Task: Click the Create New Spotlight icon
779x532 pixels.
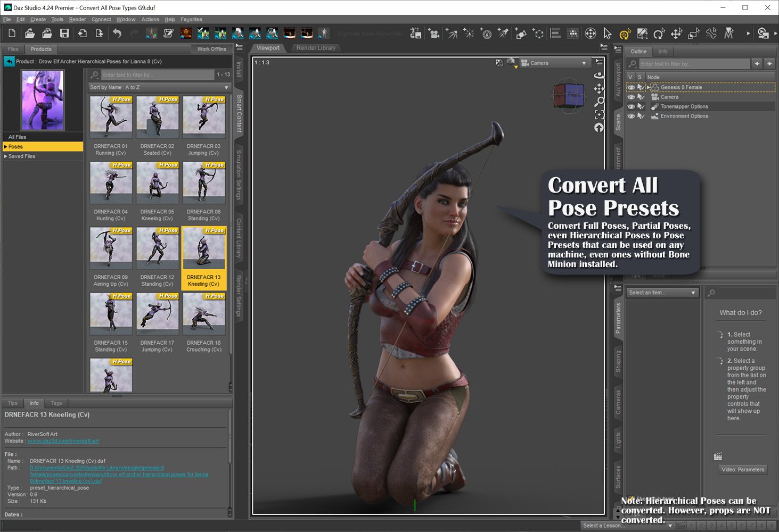Action: point(504,33)
